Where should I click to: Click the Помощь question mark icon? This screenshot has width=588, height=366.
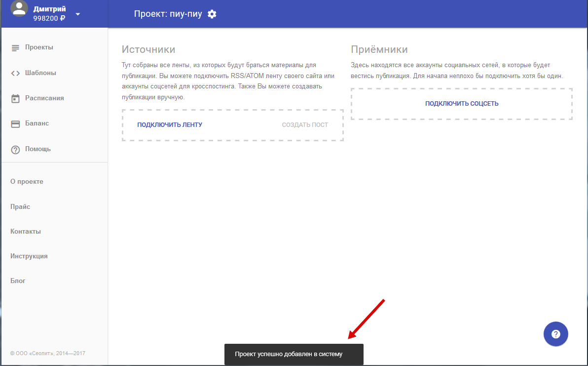coord(15,150)
